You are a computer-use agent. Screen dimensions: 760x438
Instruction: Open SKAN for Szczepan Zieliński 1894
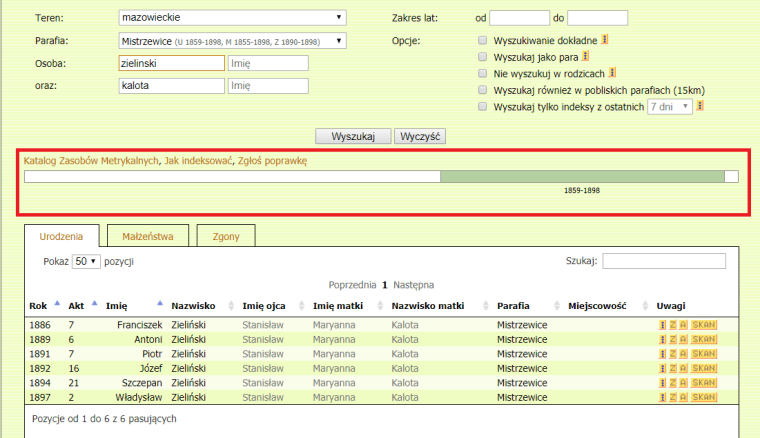(704, 383)
